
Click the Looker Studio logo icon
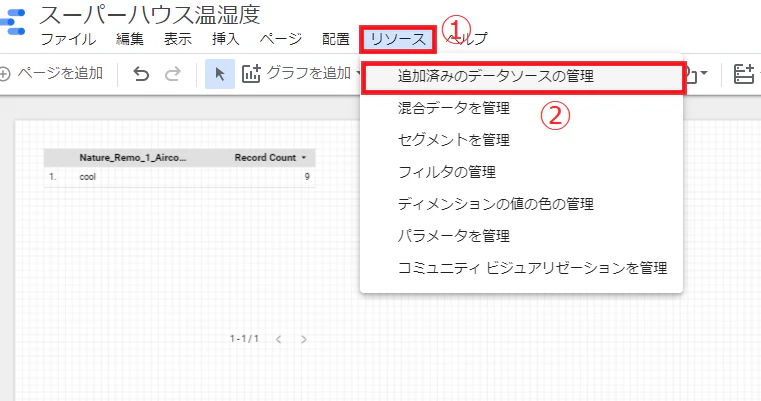tap(13, 22)
